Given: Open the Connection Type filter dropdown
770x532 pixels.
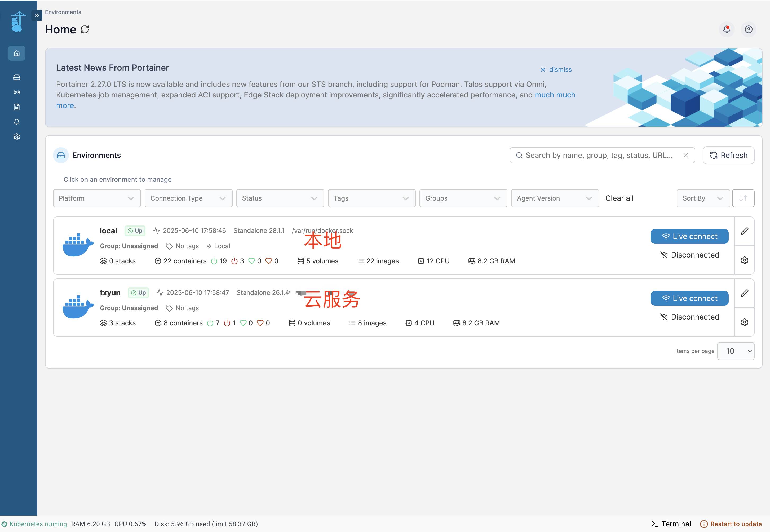Looking at the screenshot, I should (x=188, y=198).
